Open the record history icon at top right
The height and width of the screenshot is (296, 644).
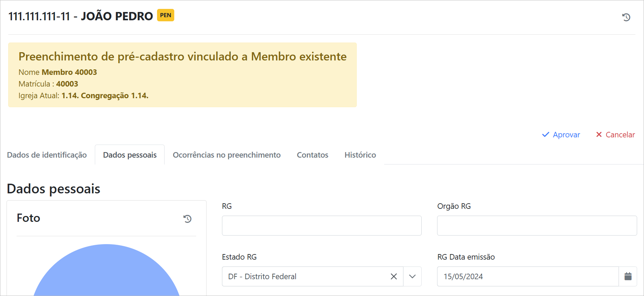pos(626,17)
